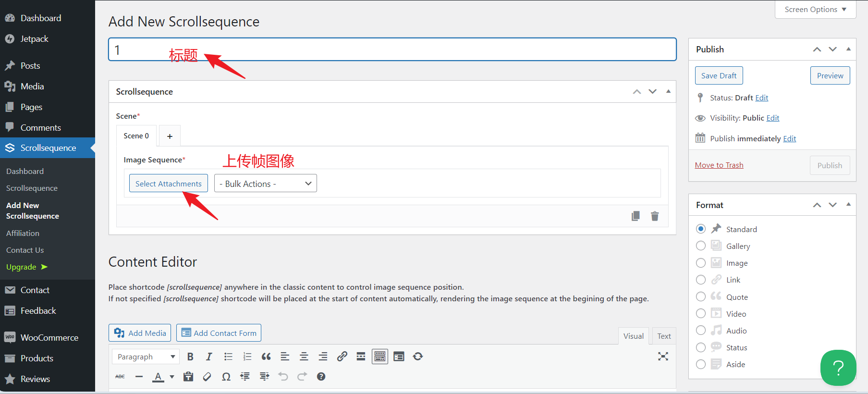The width and height of the screenshot is (868, 394).
Task: Click the title input field
Action: (392, 49)
